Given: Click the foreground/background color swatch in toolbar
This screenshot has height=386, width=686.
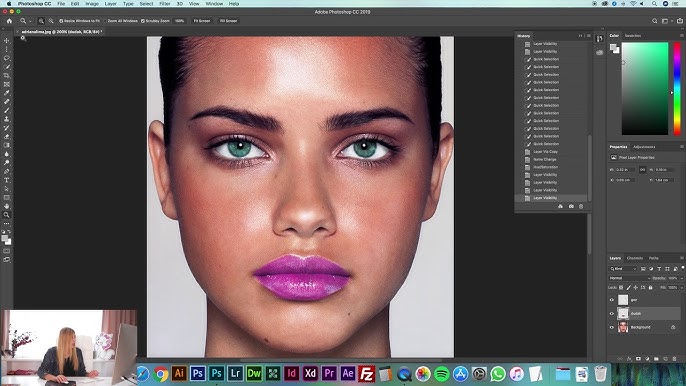Looking at the screenshot, I should (6, 239).
